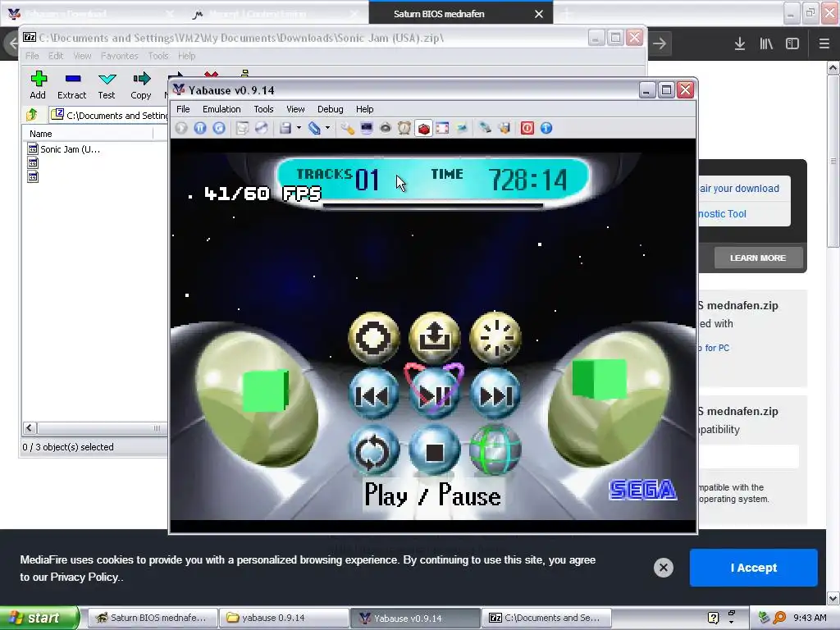Viewport: 840px width, 630px height.
Task: Dismiss the cookie banner with the X
Action: [663, 568]
